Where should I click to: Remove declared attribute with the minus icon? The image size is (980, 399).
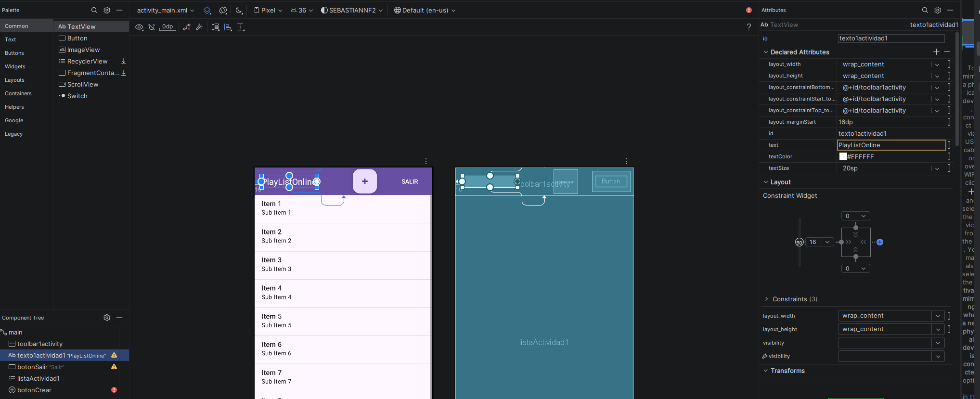click(947, 52)
